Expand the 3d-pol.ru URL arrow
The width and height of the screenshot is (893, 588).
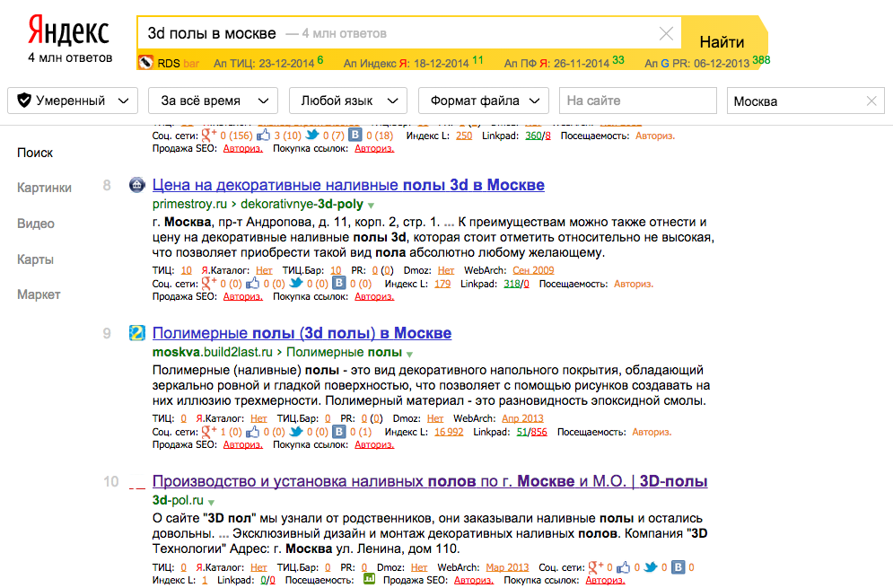point(211,502)
